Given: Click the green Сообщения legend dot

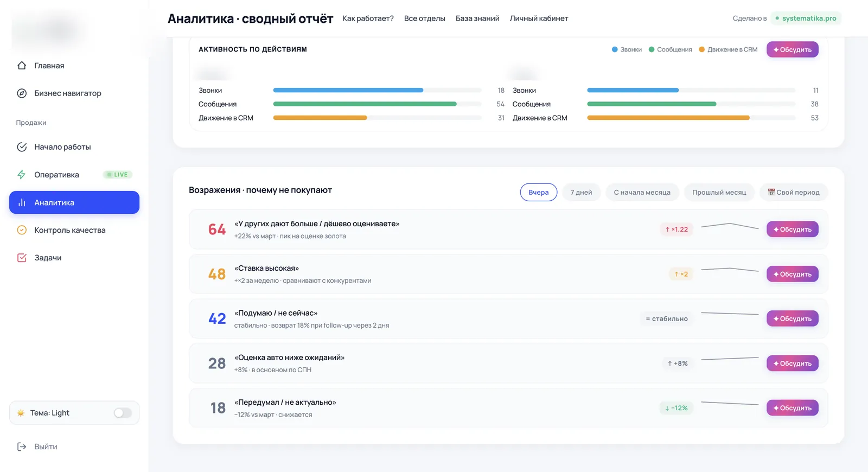Looking at the screenshot, I should [x=652, y=49].
